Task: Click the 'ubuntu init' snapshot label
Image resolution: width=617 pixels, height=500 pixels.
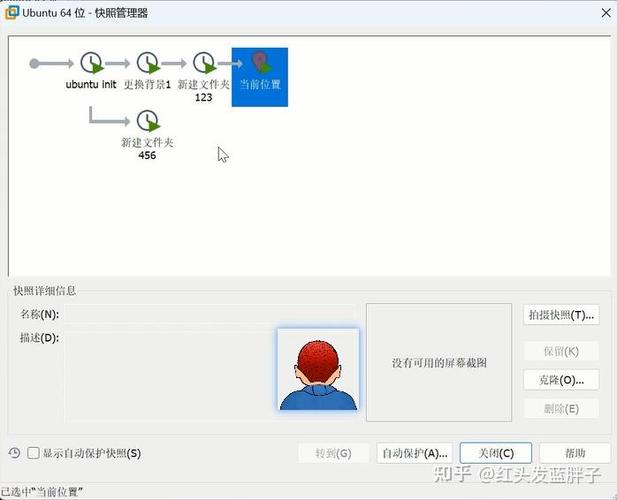Action: (91, 84)
